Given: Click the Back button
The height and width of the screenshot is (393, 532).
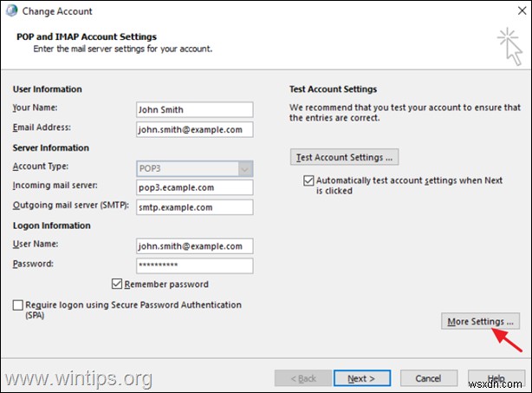Looking at the screenshot, I should 302,378.
